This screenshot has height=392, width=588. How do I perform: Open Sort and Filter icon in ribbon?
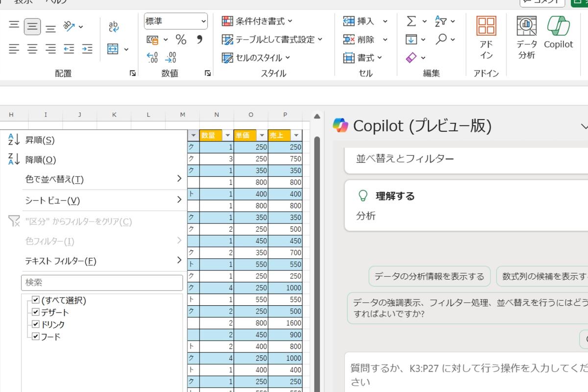[x=441, y=21]
